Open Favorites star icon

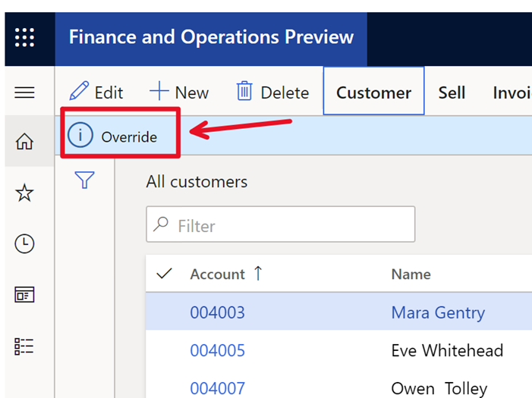click(x=25, y=193)
